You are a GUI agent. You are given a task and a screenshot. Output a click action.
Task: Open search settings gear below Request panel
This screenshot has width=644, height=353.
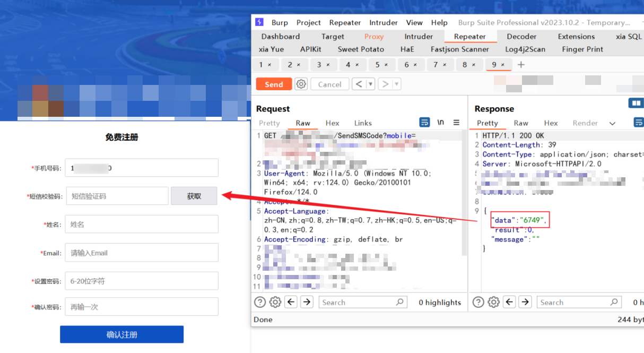(275, 302)
